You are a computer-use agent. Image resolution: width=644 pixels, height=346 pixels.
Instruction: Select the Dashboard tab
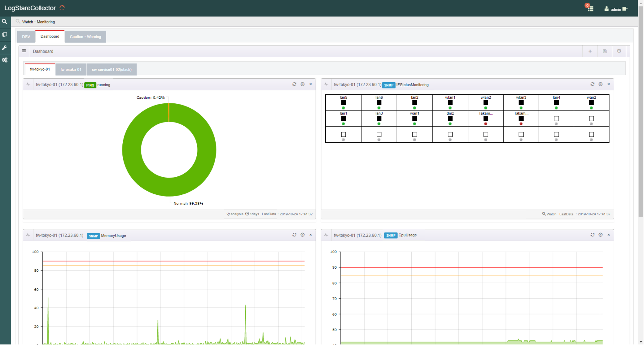pos(50,36)
